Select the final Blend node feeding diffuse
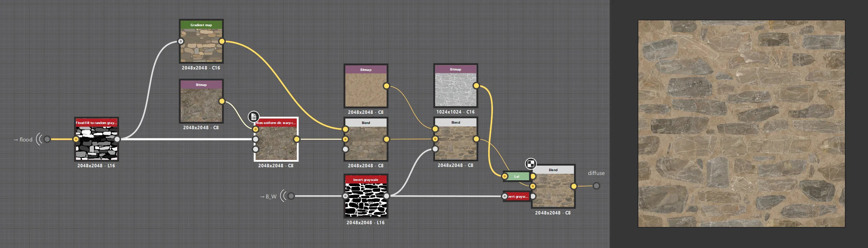868x248 pixels. click(x=553, y=186)
